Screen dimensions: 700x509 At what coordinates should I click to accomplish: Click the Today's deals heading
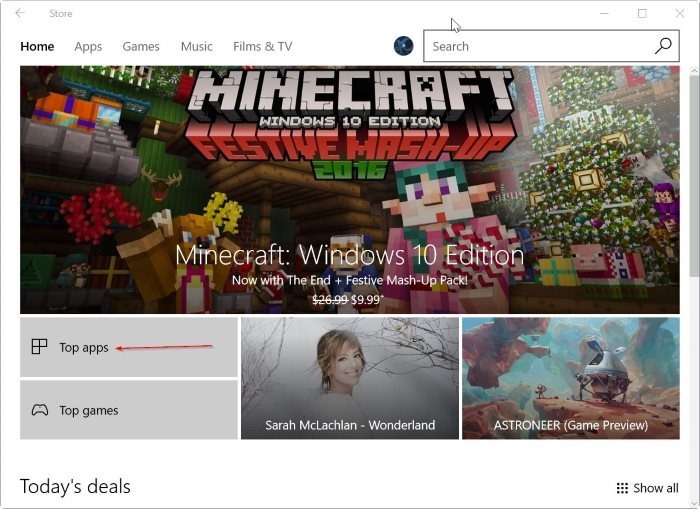[75, 487]
